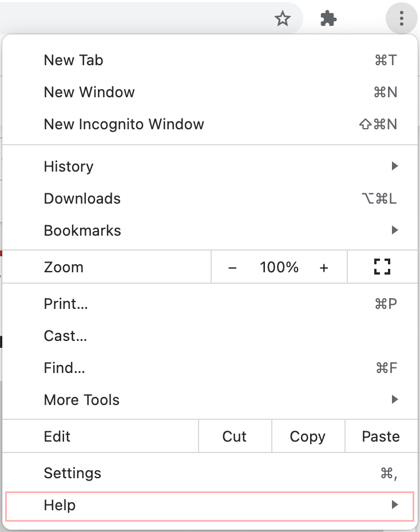Open Find... in the menu
The image size is (420, 532).
[x=64, y=368]
